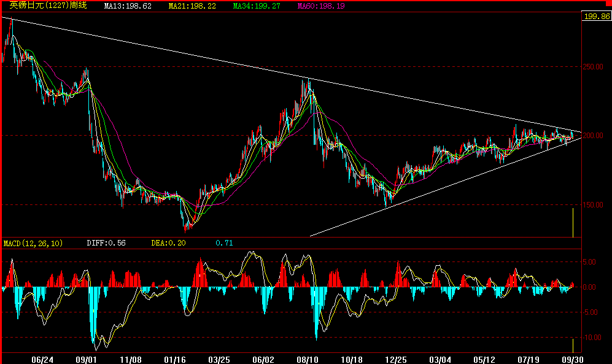Click the 09/30 date marker

573,359
